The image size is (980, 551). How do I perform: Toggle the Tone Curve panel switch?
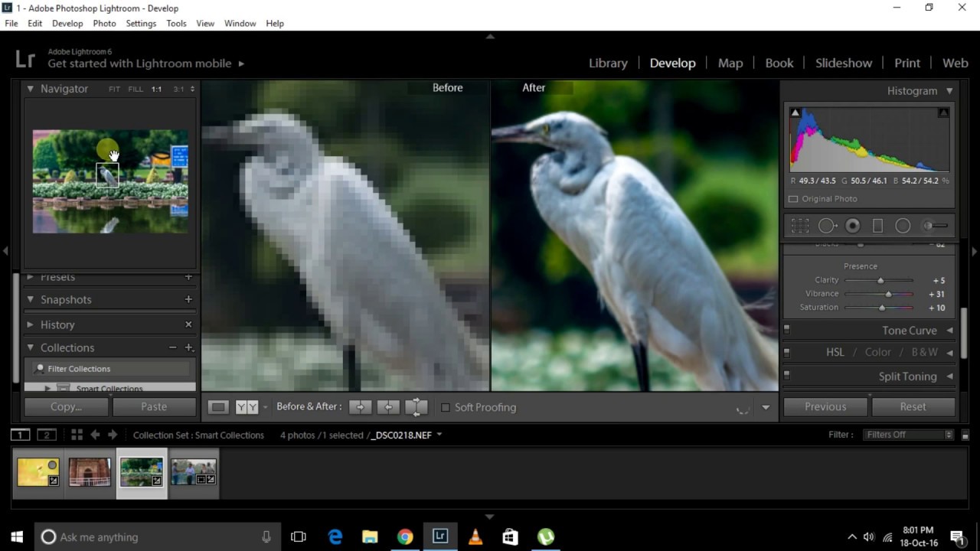(786, 330)
